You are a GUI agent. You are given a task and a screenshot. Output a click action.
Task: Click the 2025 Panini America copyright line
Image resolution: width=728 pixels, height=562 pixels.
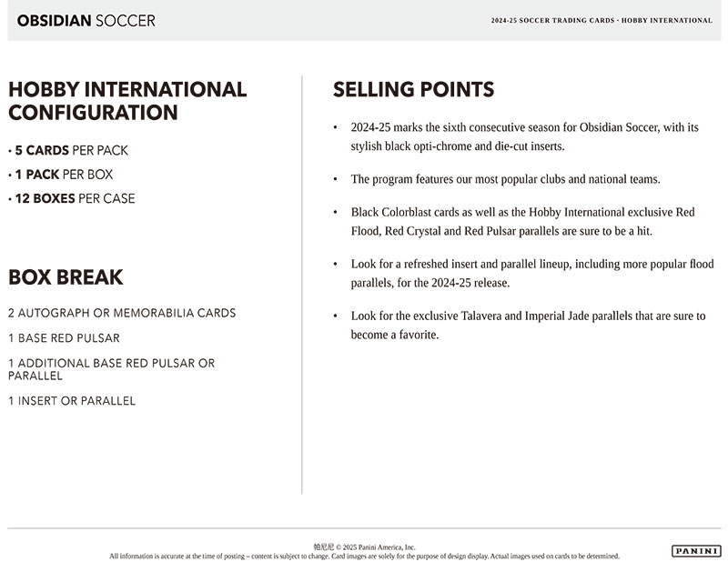[x=364, y=547]
